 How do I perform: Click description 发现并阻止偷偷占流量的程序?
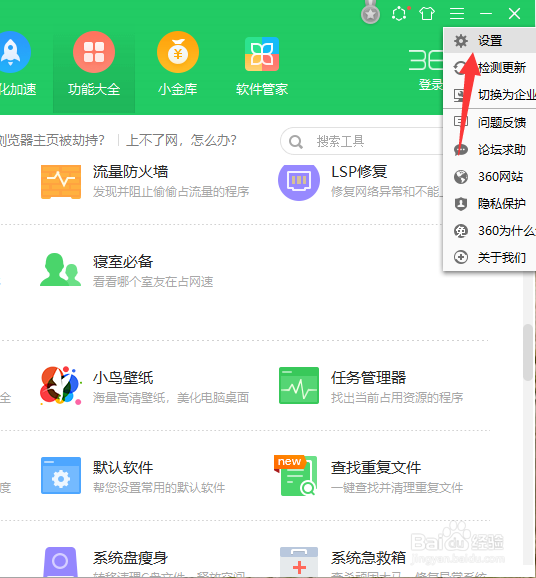point(171,192)
